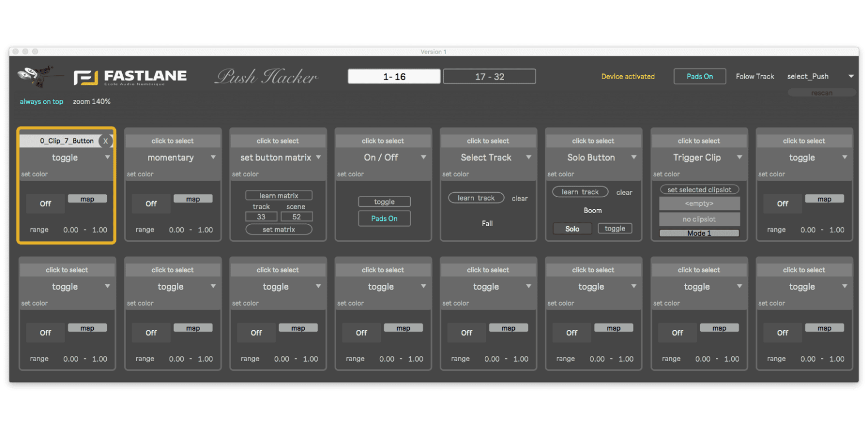Click the "rescan" button
The height and width of the screenshot is (434, 868).
point(821,92)
